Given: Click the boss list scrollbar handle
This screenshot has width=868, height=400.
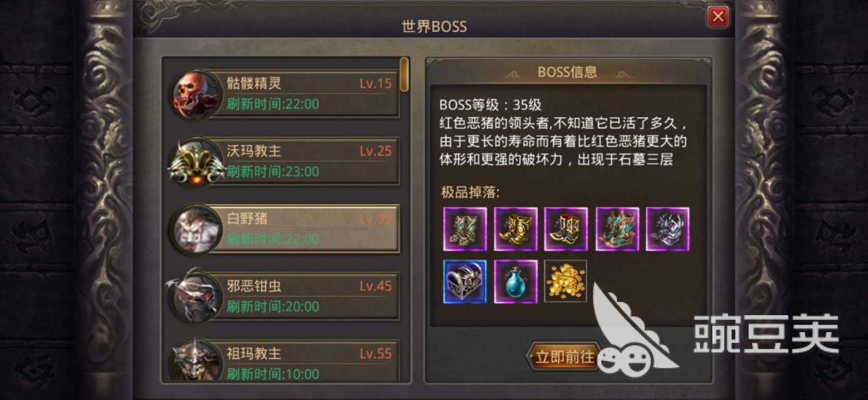Looking at the screenshot, I should point(405,74).
